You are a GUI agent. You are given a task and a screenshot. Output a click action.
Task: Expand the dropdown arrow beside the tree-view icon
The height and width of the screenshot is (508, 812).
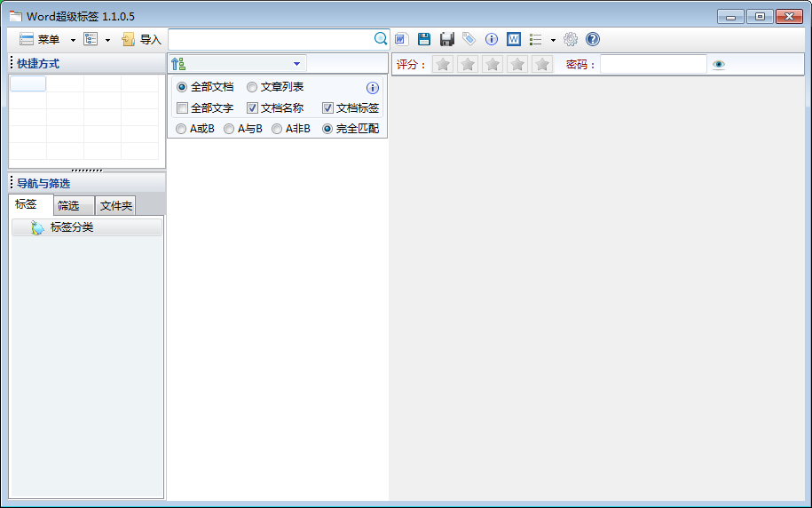[107, 40]
